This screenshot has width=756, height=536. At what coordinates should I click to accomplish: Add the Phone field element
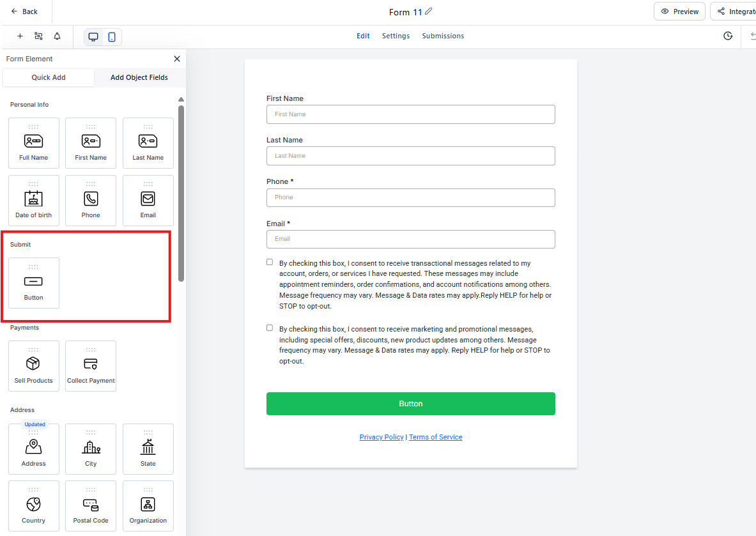click(x=91, y=201)
